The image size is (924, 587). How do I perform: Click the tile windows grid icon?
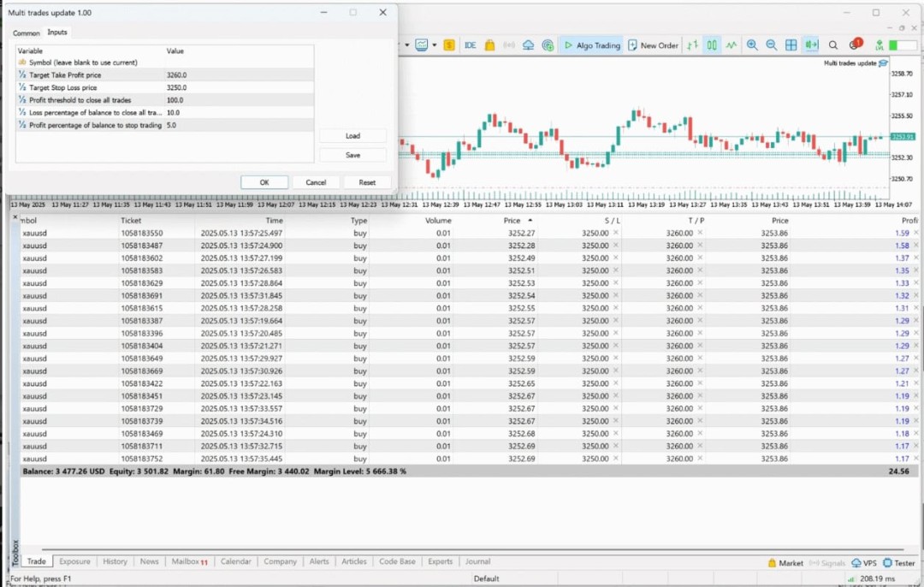pyautogui.click(x=791, y=45)
